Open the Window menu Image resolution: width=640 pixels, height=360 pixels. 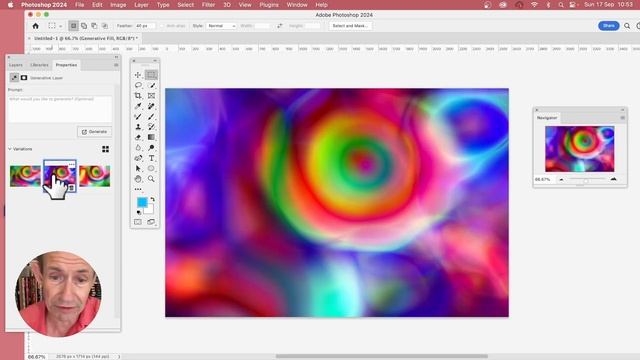coord(297,5)
